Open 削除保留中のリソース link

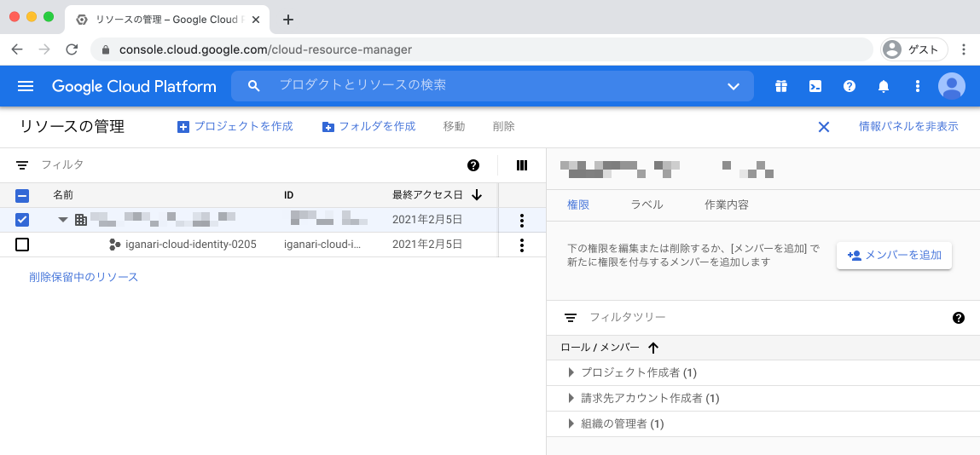point(84,277)
